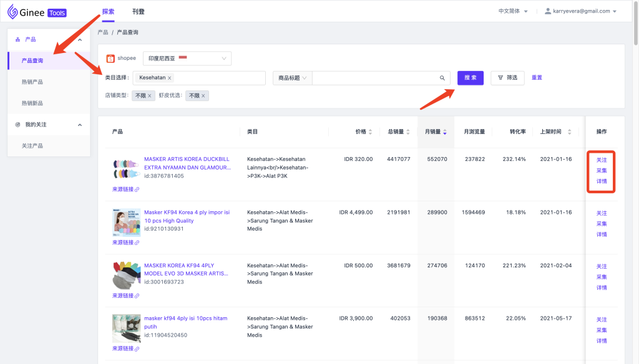Click the Ginee Tools logo

(x=37, y=11)
